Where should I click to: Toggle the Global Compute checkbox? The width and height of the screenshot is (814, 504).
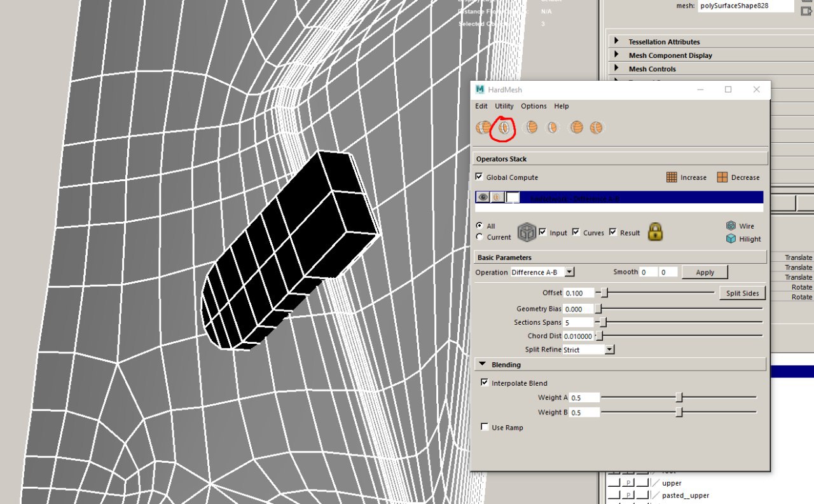pos(479,177)
